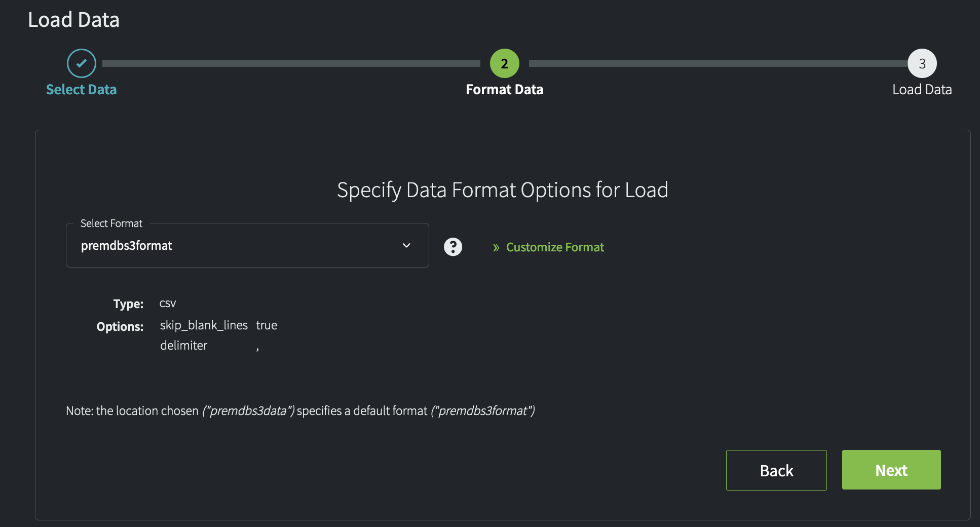This screenshot has height=527, width=980.
Task: Click the green step 2 circle
Action: pos(504,63)
